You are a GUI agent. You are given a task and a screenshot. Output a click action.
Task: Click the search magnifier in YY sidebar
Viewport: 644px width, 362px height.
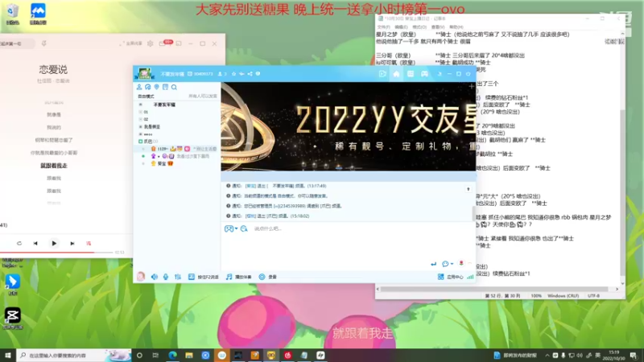coord(174,87)
